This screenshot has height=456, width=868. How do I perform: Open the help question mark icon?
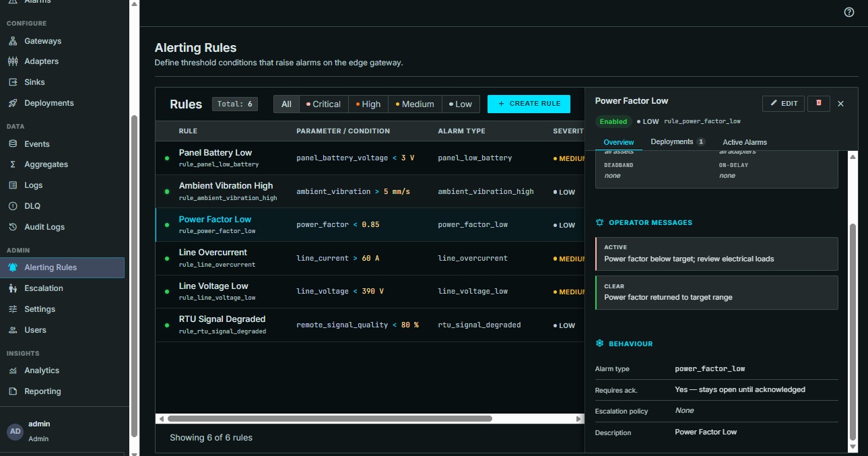point(849,12)
